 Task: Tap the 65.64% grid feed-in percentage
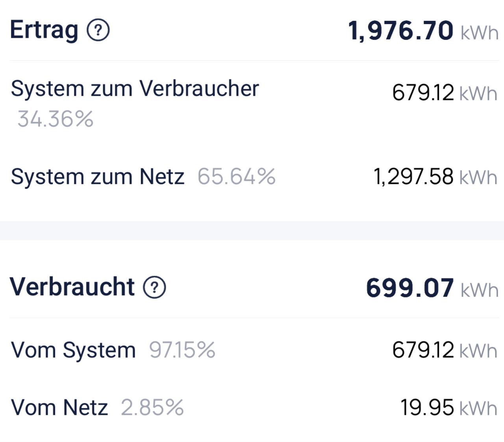pyautogui.click(x=236, y=176)
